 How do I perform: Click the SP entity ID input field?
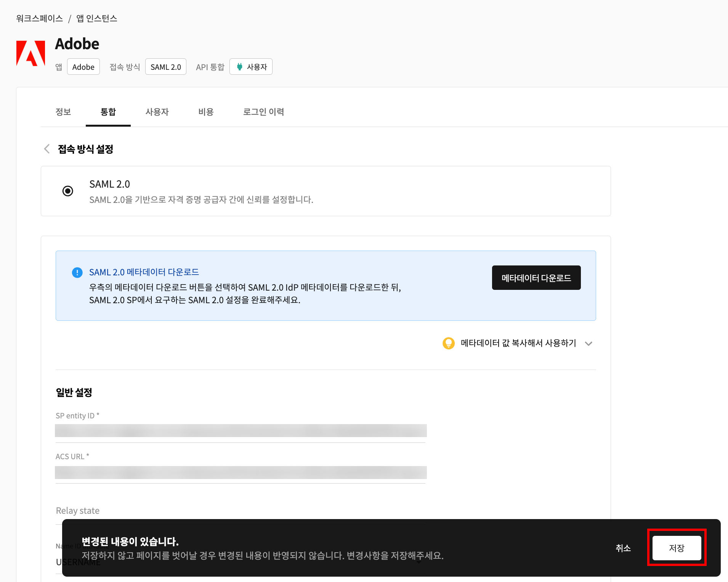tap(241, 431)
